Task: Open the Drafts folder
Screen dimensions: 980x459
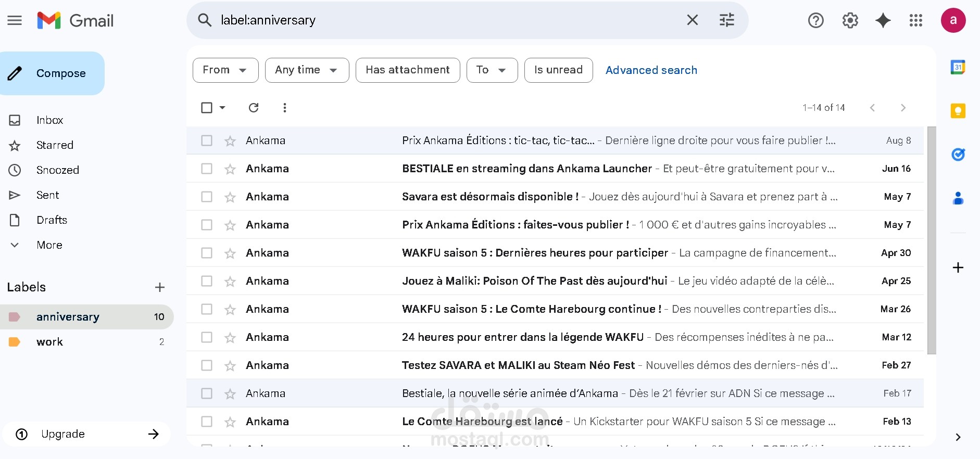Action: tap(52, 220)
